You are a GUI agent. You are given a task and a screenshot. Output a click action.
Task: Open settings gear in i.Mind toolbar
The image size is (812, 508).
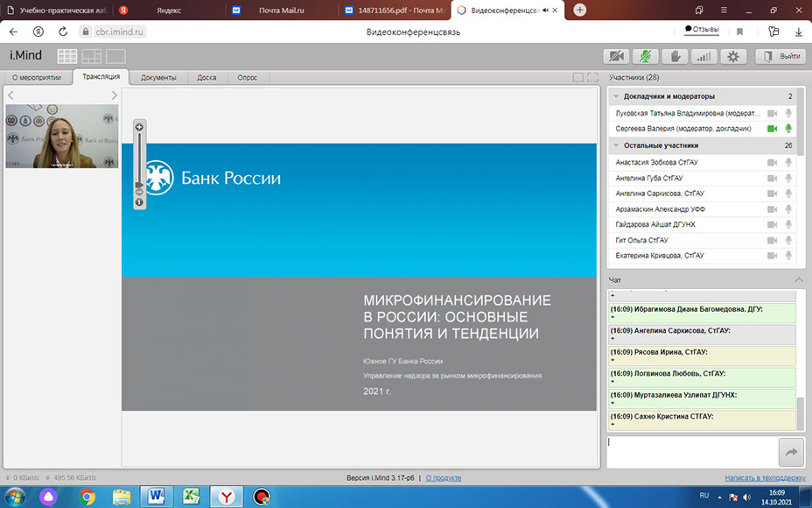pyautogui.click(x=733, y=56)
